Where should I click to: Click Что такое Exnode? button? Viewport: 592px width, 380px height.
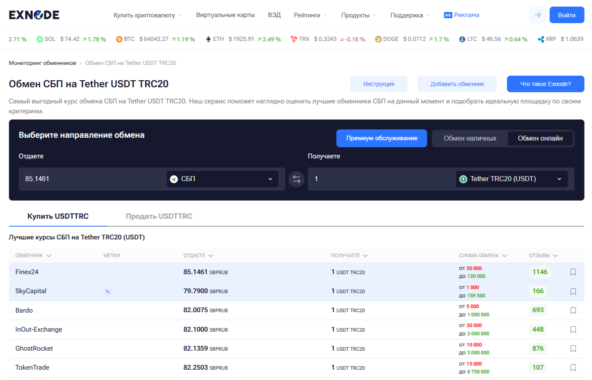545,84
